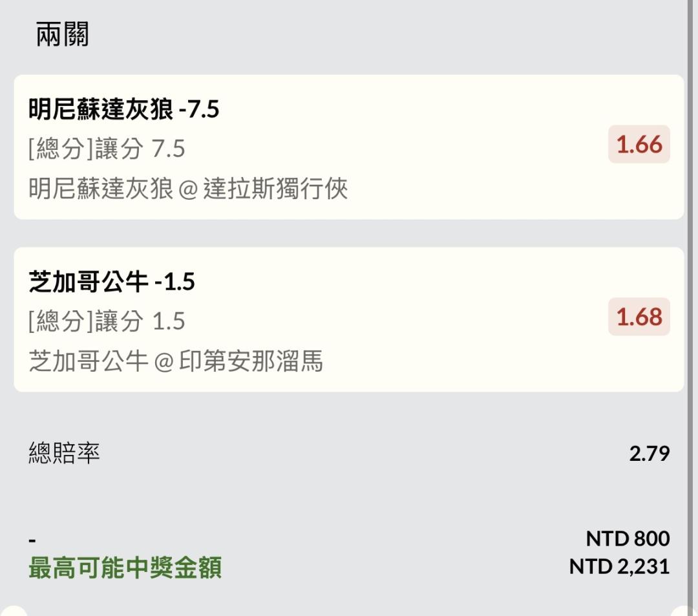Click the 總賠率 label
Image resolution: width=698 pixels, height=616 pixels.
(x=64, y=453)
